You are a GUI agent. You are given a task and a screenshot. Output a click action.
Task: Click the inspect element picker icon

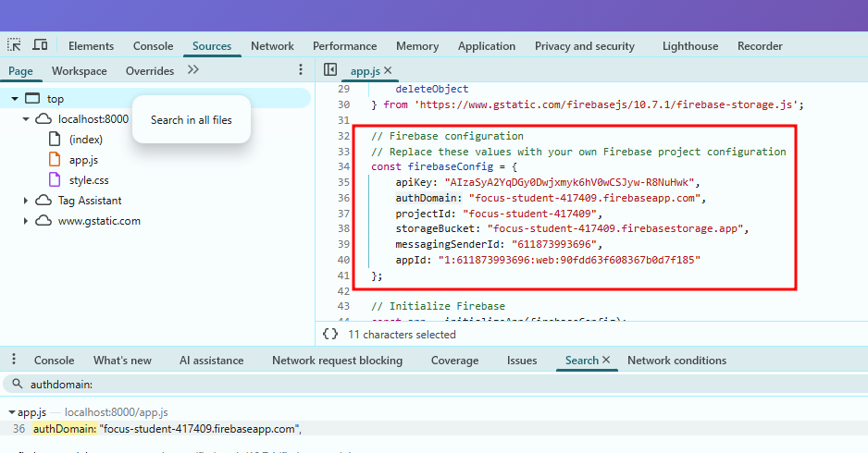pyautogui.click(x=15, y=45)
